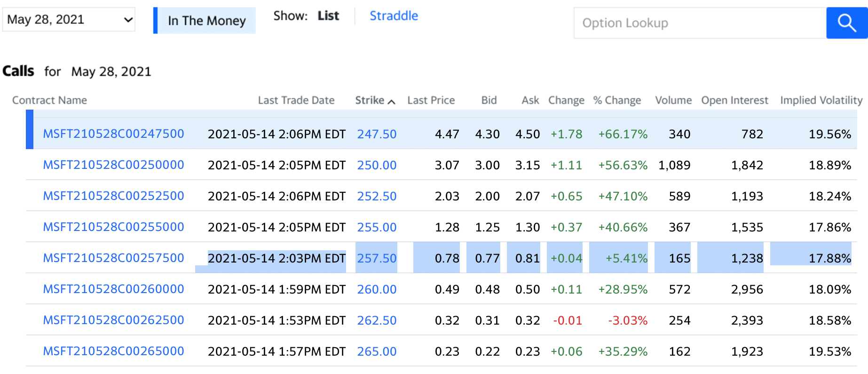The width and height of the screenshot is (868, 374).
Task: Open contract MSFT210528C00255000
Action: pos(113,227)
